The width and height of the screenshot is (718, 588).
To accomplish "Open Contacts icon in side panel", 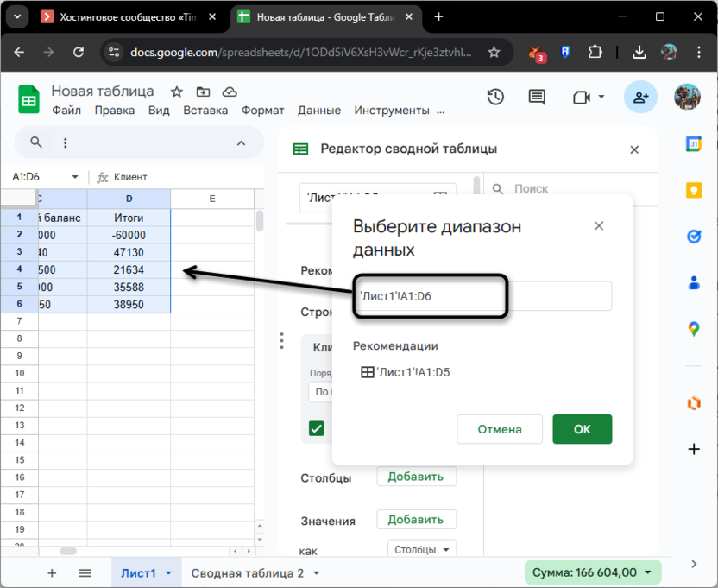I will (x=694, y=281).
